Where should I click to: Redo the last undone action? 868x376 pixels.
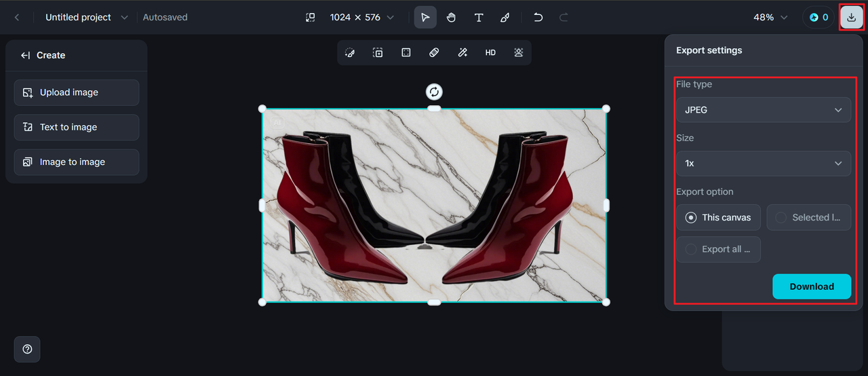click(x=564, y=17)
